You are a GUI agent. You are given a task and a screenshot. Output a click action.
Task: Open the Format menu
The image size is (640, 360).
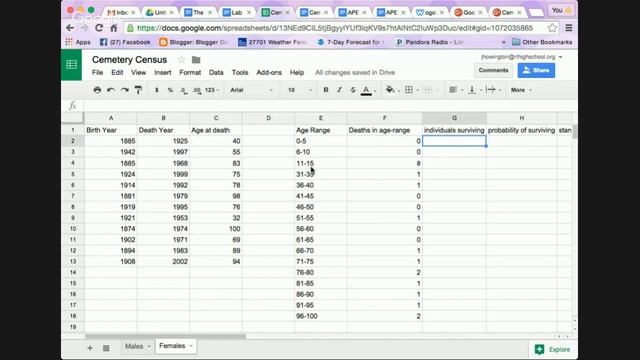point(190,72)
